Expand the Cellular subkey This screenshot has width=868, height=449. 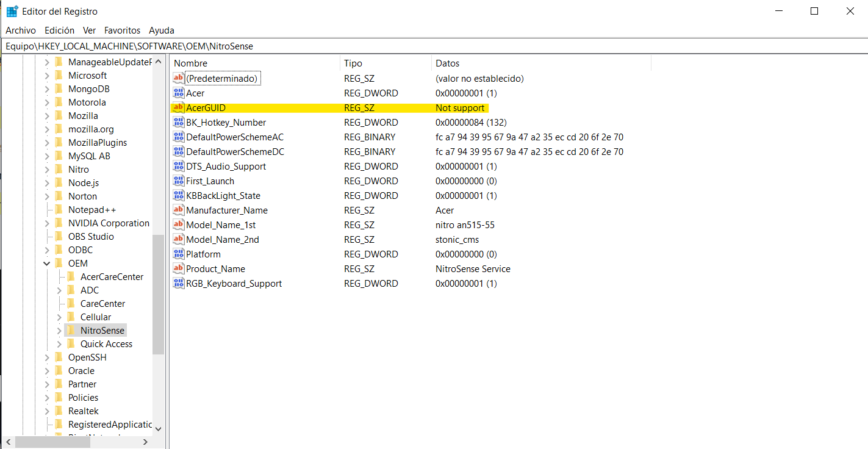coord(59,317)
